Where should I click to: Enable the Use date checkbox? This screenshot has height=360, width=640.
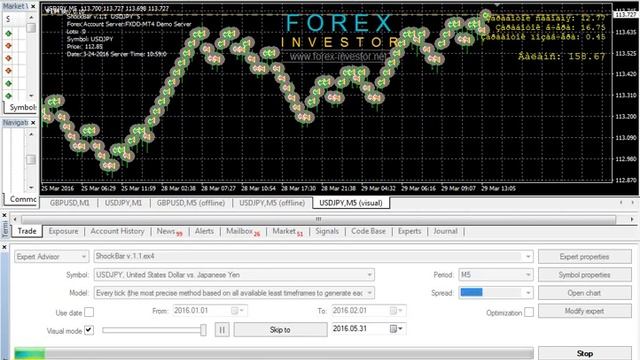pos(89,312)
